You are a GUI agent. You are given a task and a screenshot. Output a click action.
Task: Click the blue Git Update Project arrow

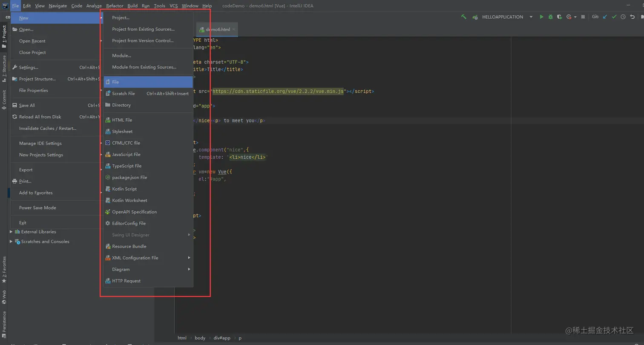605,17
